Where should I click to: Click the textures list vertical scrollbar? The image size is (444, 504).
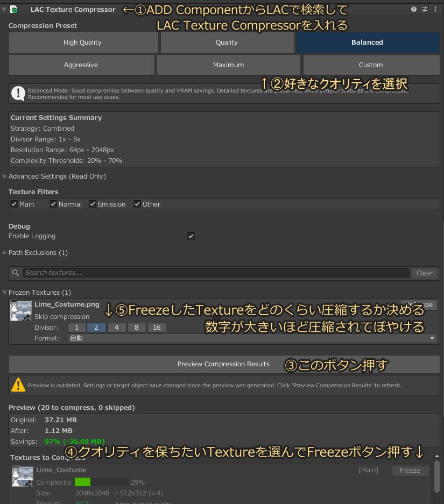tap(436, 477)
